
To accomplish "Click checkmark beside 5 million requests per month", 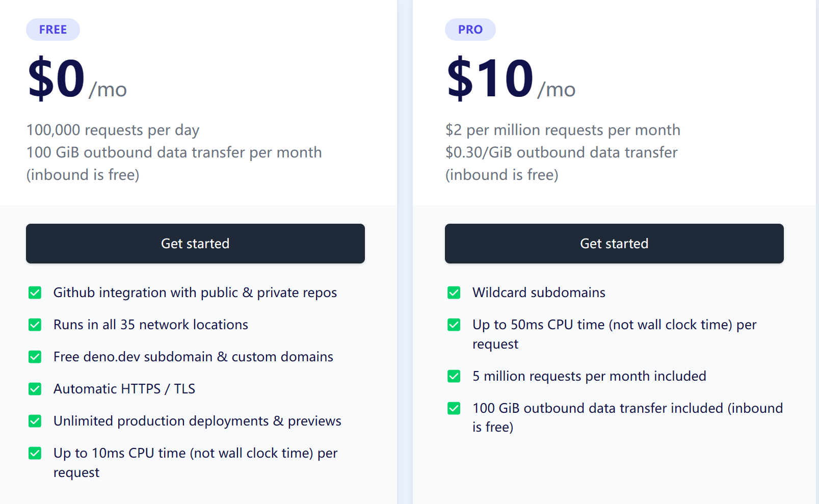I will (x=454, y=376).
